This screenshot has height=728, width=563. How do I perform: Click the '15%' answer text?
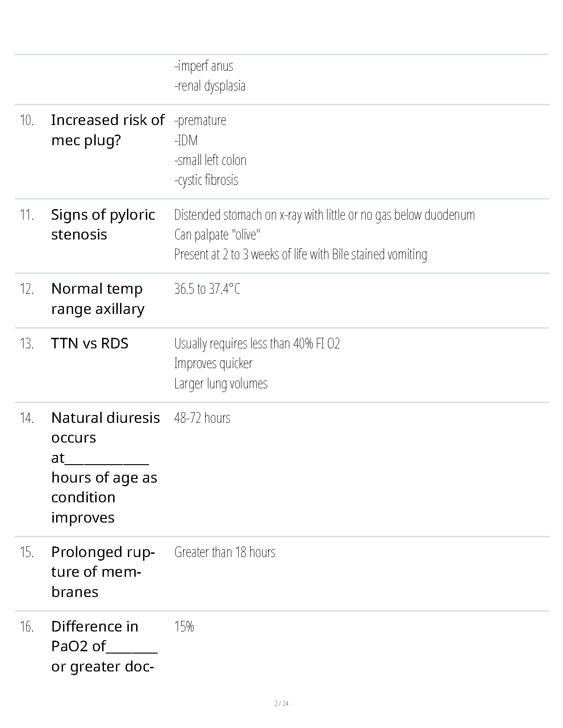184,626
